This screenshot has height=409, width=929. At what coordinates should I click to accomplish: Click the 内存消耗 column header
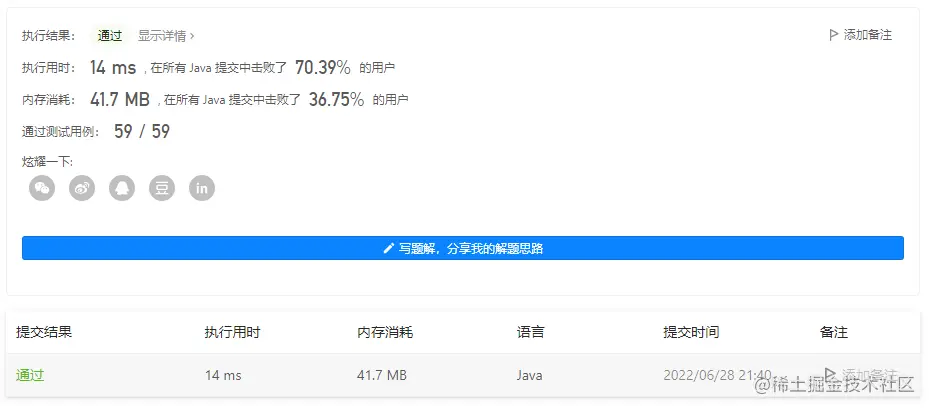[x=385, y=332]
